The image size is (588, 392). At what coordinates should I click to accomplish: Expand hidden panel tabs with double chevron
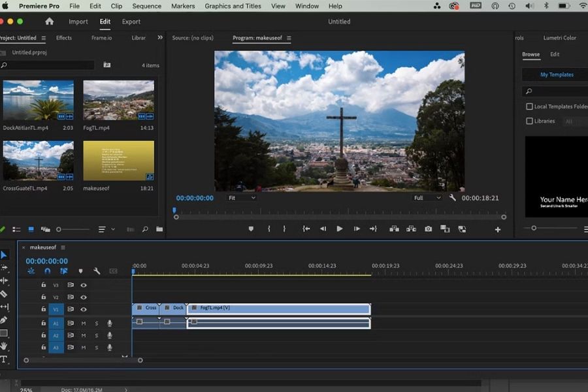click(160, 38)
